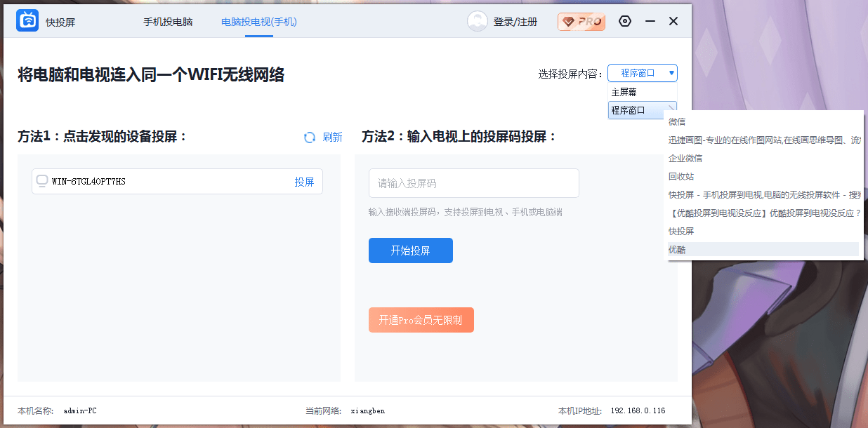Close the 快投屏 window
868x428 pixels.
tap(673, 22)
